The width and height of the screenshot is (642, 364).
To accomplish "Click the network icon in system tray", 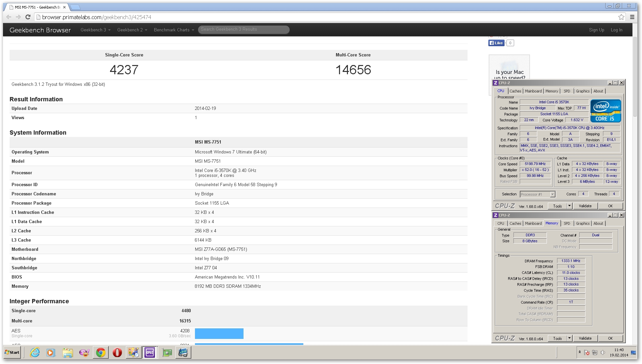I will point(594,352).
